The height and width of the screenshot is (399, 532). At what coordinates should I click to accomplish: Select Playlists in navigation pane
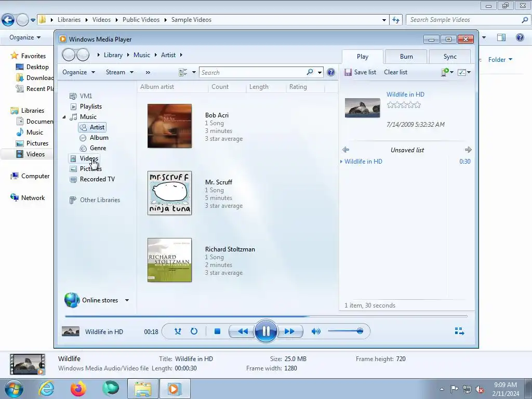pyautogui.click(x=86, y=107)
